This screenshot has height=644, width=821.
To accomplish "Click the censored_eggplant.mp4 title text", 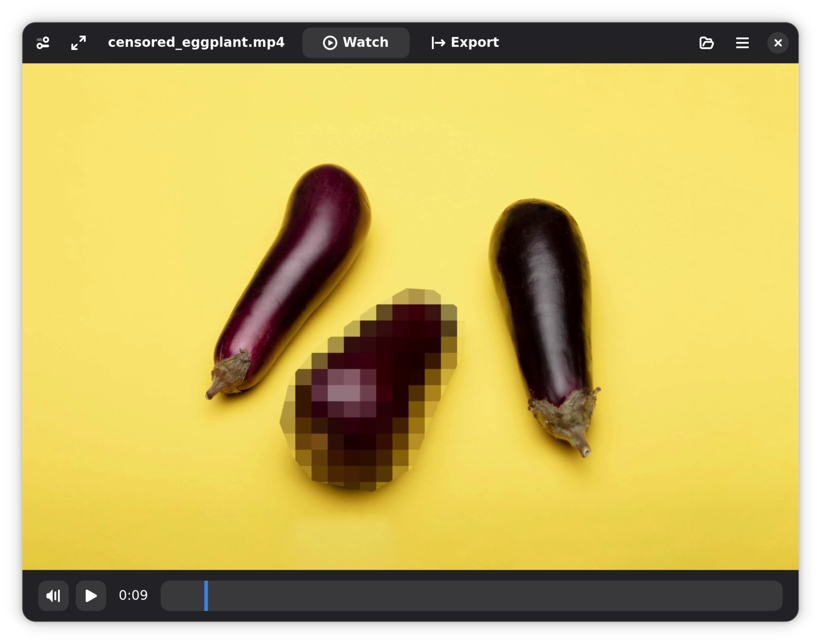I will [x=196, y=43].
